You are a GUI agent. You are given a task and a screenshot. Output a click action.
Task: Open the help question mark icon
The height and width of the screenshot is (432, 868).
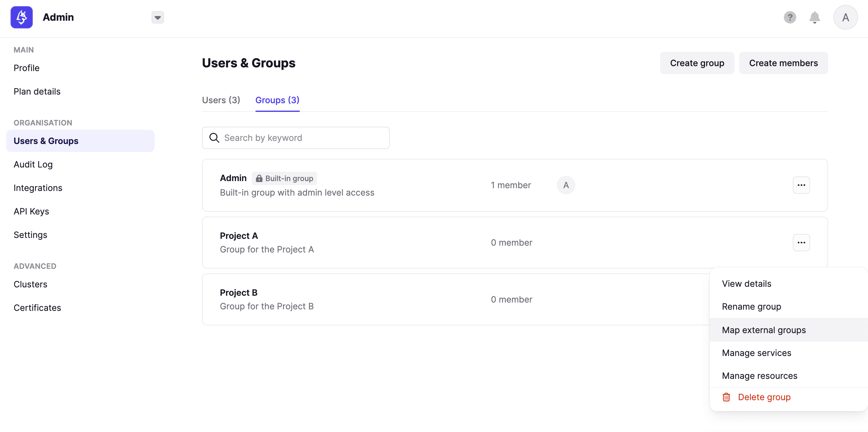tap(789, 17)
